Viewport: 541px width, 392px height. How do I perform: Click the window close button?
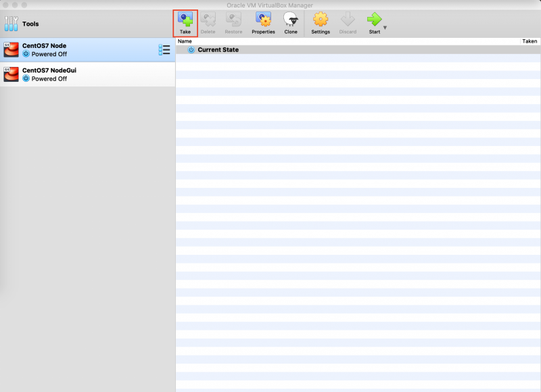click(x=5, y=5)
